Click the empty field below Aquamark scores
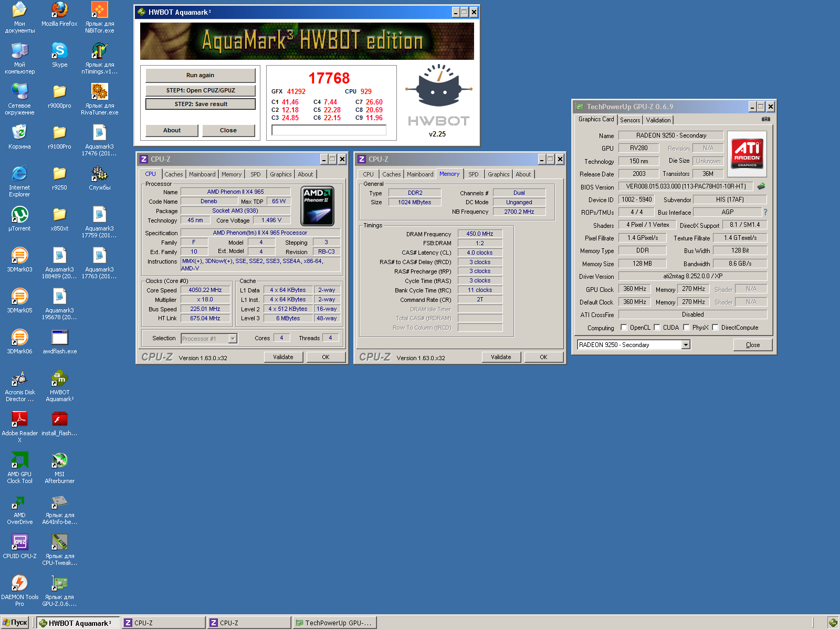This screenshot has height=630, width=840. click(x=329, y=130)
